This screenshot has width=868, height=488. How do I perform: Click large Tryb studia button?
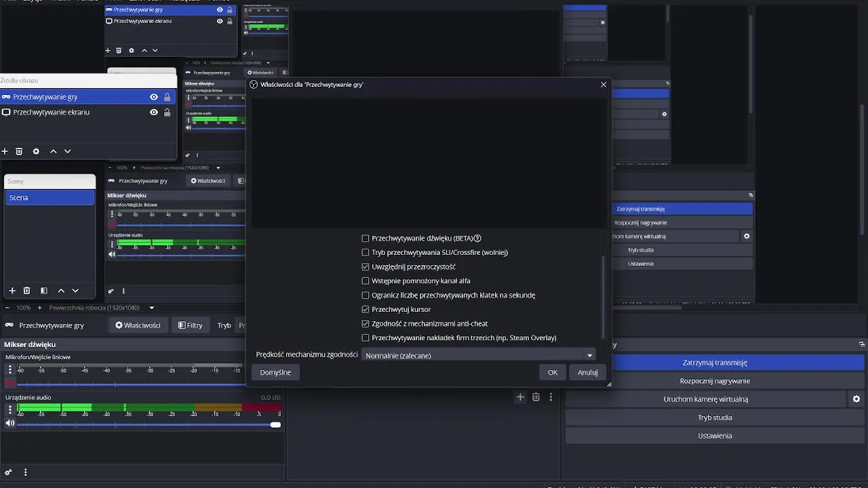[715, 418]
